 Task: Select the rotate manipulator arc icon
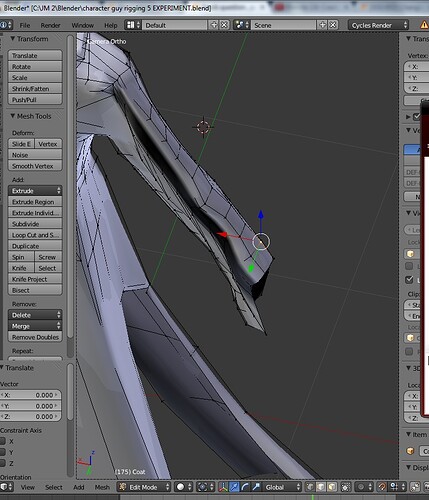(245, 487)
